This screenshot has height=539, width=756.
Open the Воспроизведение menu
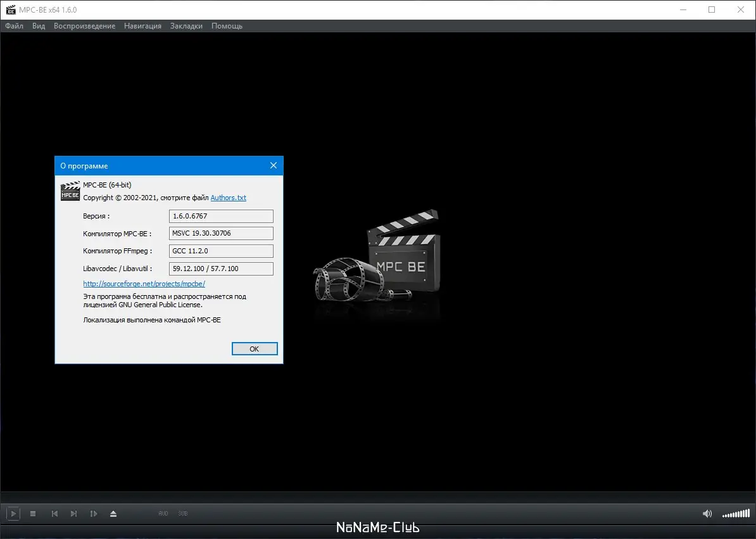(84, 26)
